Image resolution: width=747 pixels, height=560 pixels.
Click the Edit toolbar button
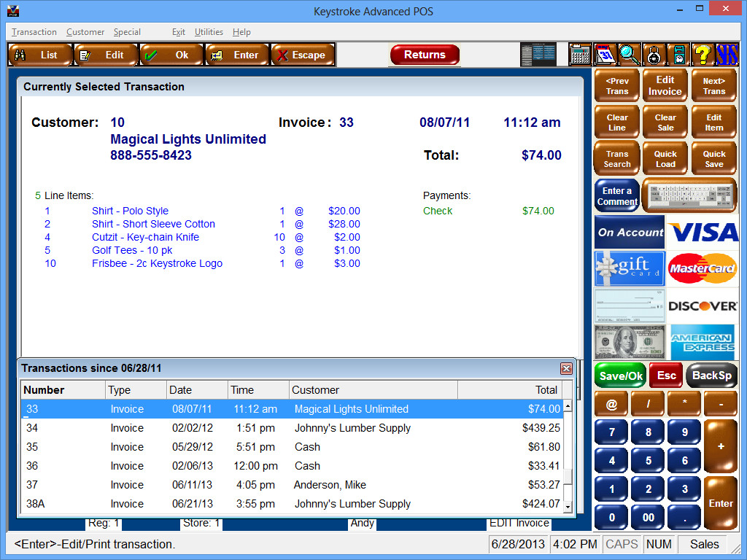click(x=107, y=55)
